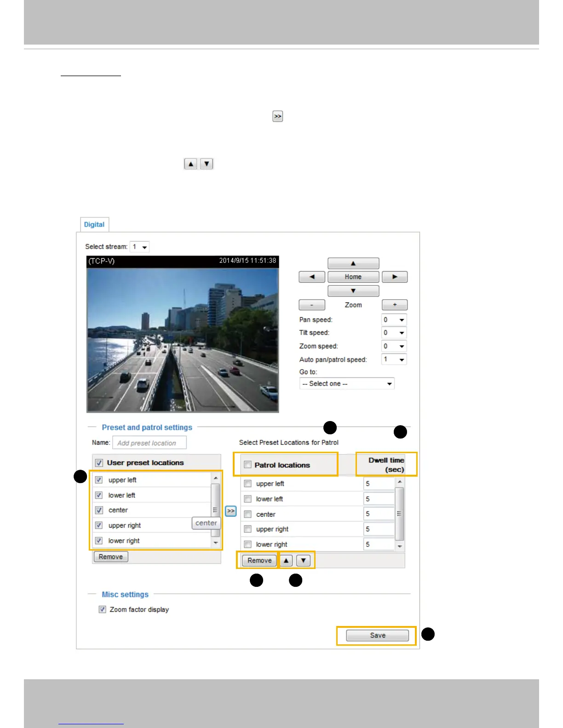The width and height of the screenshot is (563, 728).
Task: Switch to the Digital tab
Action: [94, 224]
